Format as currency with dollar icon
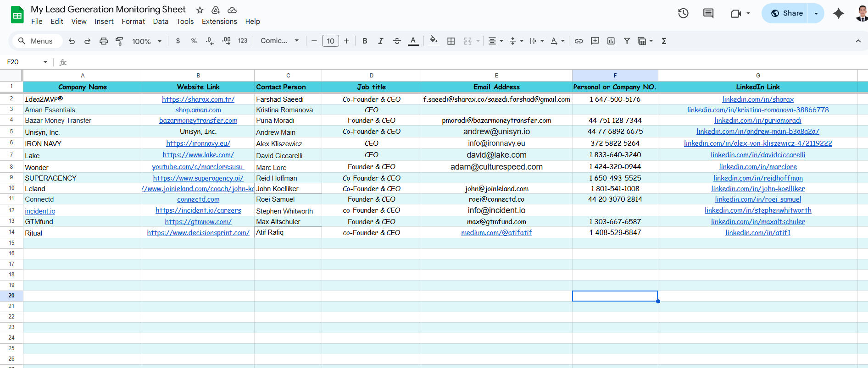868x368 pixels. (x=178, y=41)
